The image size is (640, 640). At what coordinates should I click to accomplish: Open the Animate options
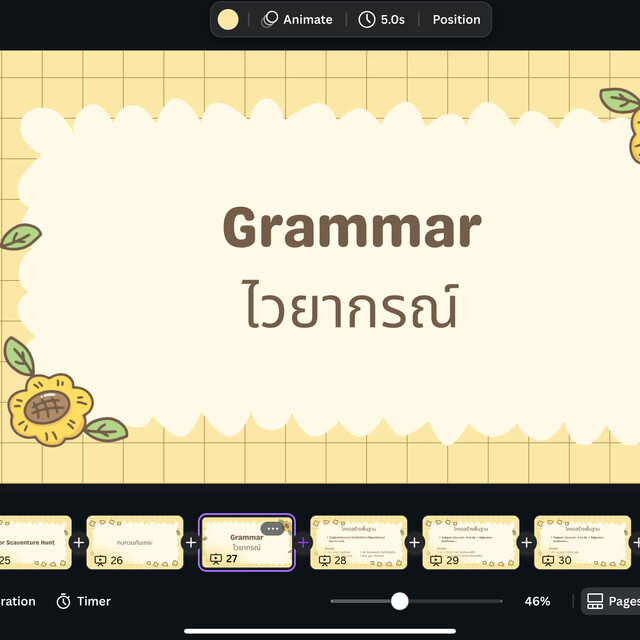point(297,19)
